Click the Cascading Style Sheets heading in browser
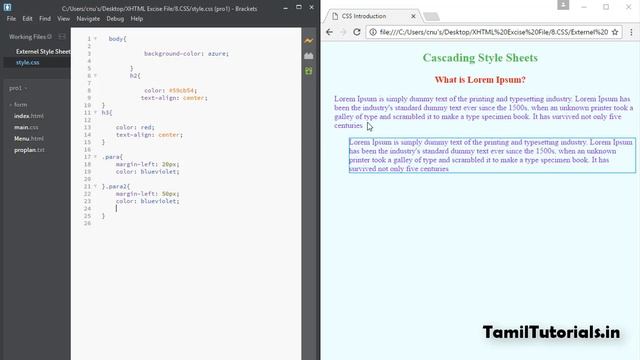 [480, 58]
